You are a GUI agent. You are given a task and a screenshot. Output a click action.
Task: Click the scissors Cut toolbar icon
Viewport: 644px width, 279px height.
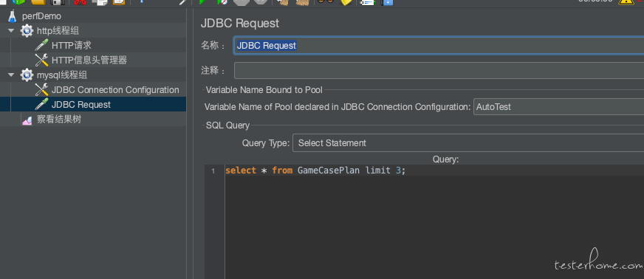80,1
